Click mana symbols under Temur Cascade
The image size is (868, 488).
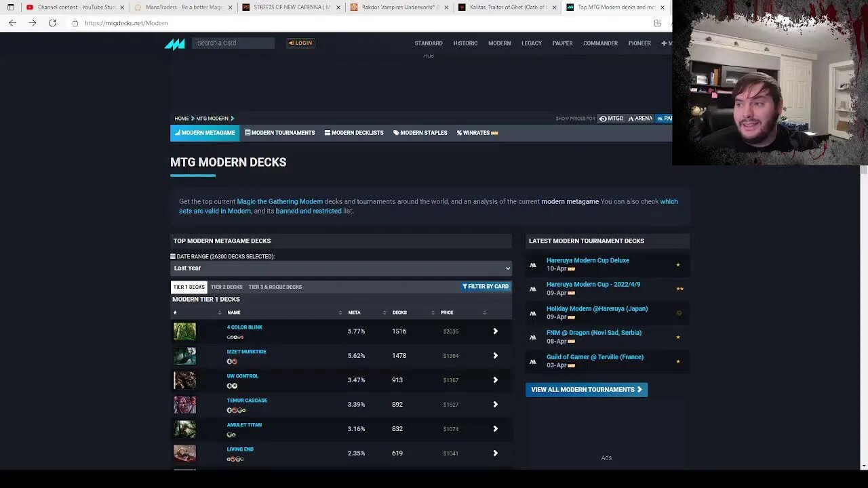tap(236, 410)
